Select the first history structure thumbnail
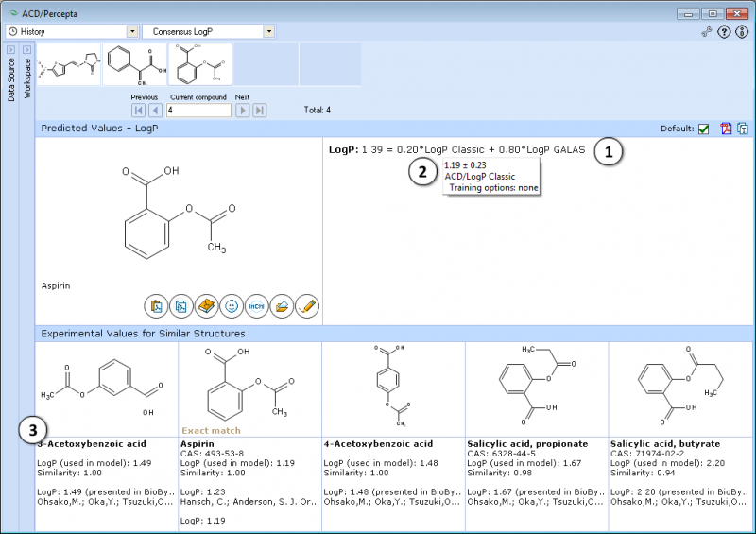The image size is (756, 534). coord(68,64)
